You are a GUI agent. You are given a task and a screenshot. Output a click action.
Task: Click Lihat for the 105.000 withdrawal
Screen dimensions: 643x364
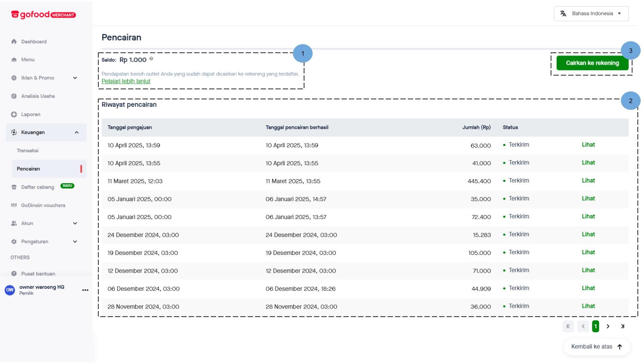coord(588,252)
